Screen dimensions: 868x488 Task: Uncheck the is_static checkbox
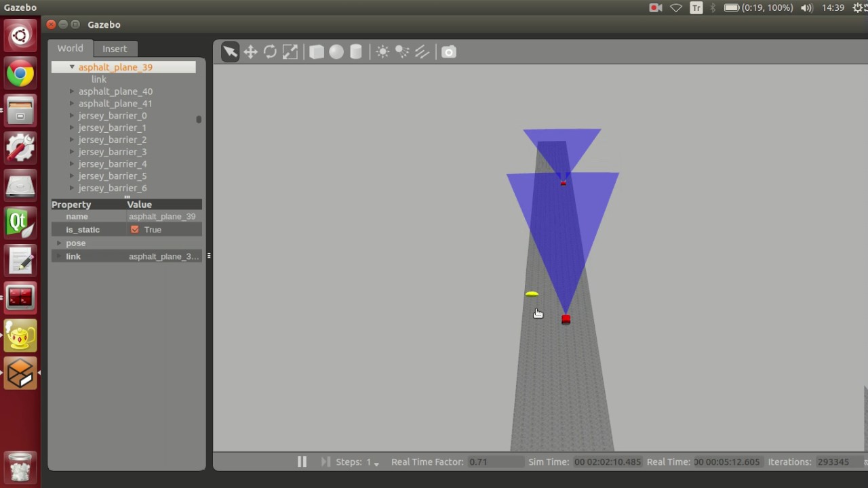134,230
